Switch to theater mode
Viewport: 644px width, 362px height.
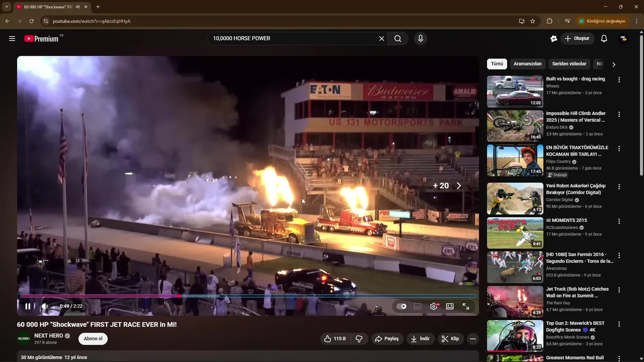tap(450, 306)
